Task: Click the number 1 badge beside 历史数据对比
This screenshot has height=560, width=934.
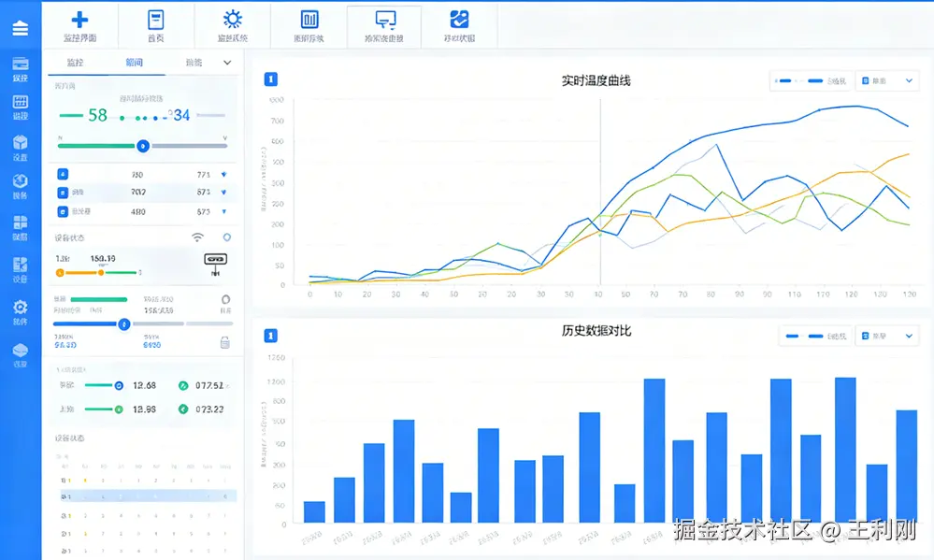Action: (x=270, y=336)
